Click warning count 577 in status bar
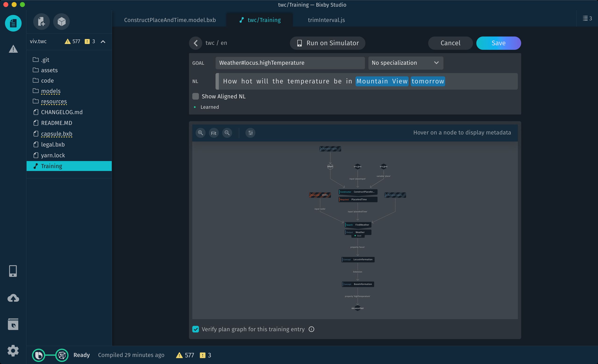This screenshot has width=598, height=364. [x=185, y=355]
